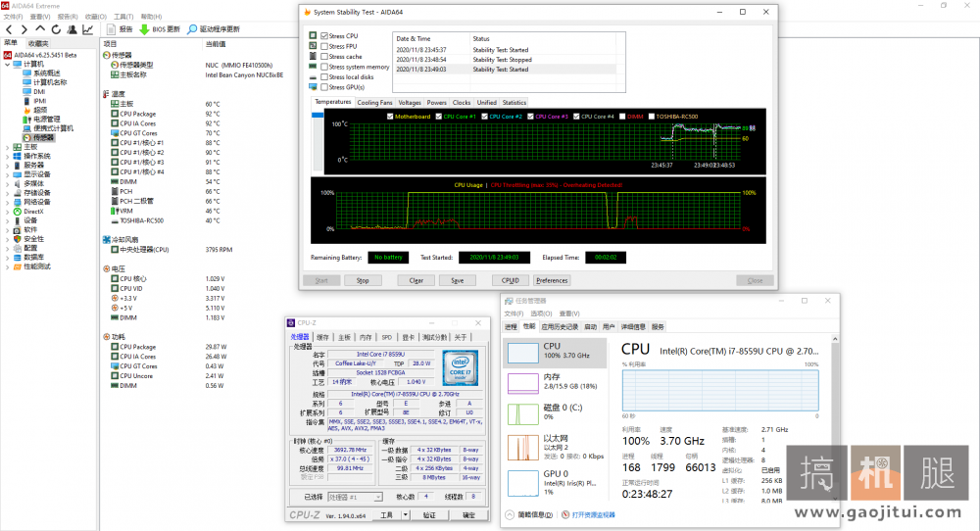
Task: Expand the 操作系统 tree node
Action: [8, 156]
